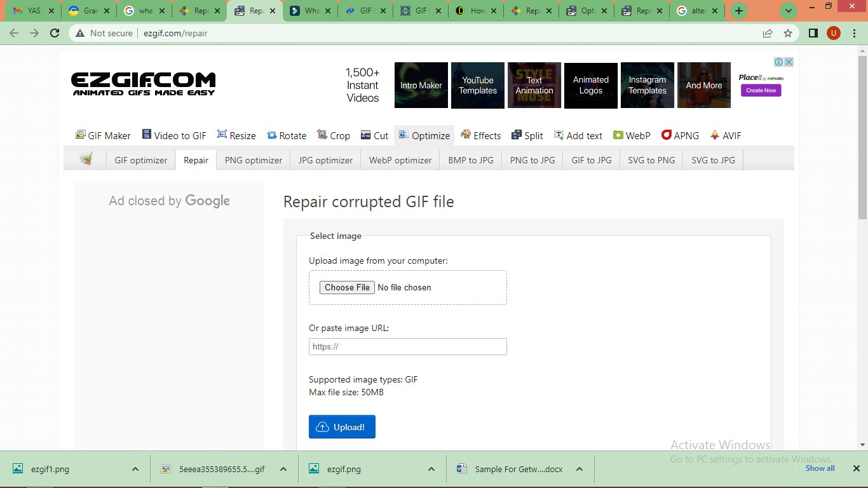The width and height of the screenshot is (868, 488).
Task: Open the Add text tool
Action: coord(578,135)
